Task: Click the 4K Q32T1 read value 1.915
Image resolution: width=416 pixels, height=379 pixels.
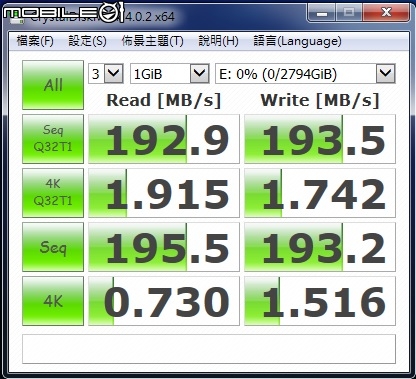Action: pyautogui.click(x=164, y=193)
